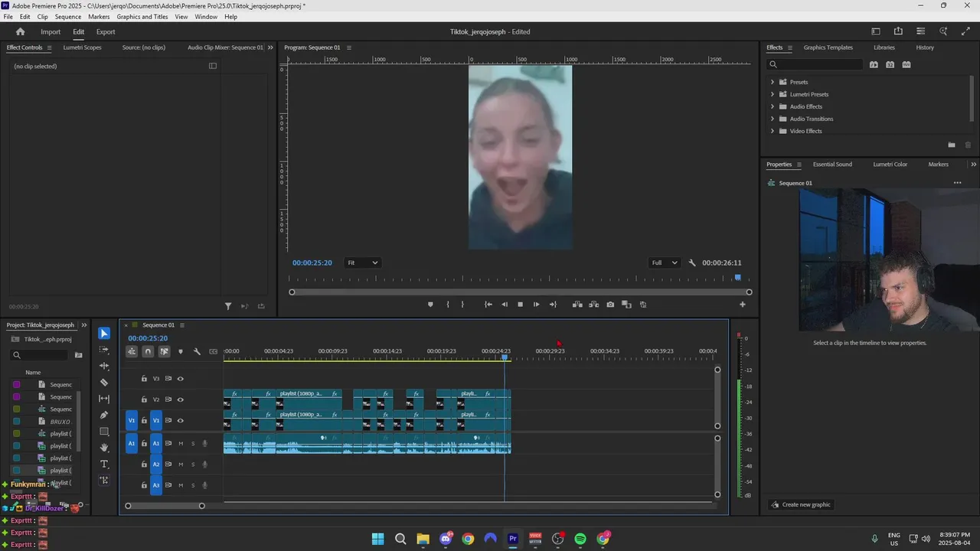The image size is (980, 551).
Task: Switch to the Graphics Templates tab
Action: click(x=828, y=47)
